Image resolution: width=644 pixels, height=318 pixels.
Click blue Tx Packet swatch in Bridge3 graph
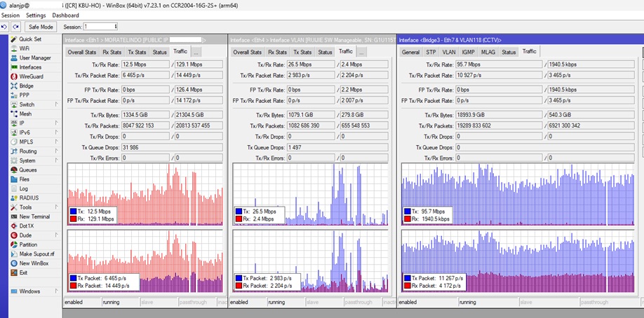(408, 278)
